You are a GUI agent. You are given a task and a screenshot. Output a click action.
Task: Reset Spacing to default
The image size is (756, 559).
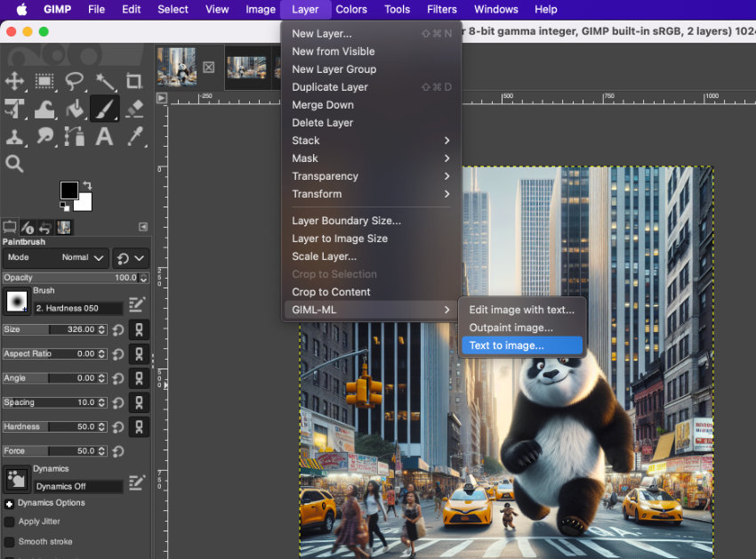click(x=118, y=402)
